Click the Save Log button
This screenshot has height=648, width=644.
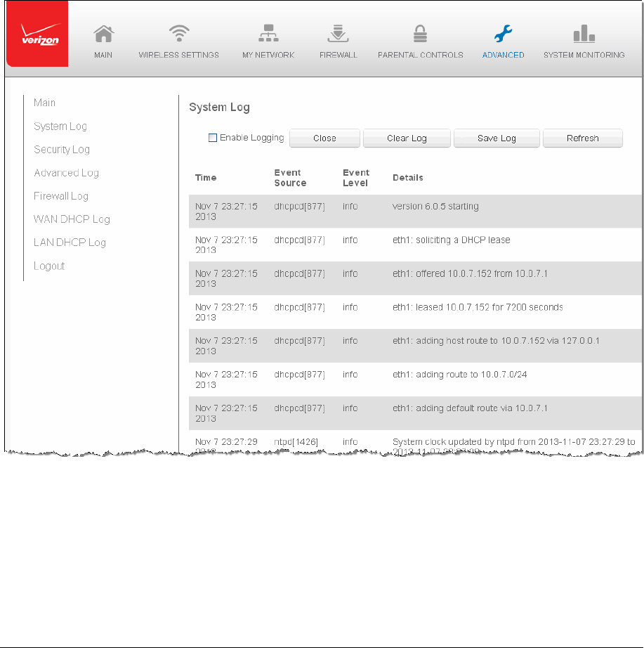[497, 138]
